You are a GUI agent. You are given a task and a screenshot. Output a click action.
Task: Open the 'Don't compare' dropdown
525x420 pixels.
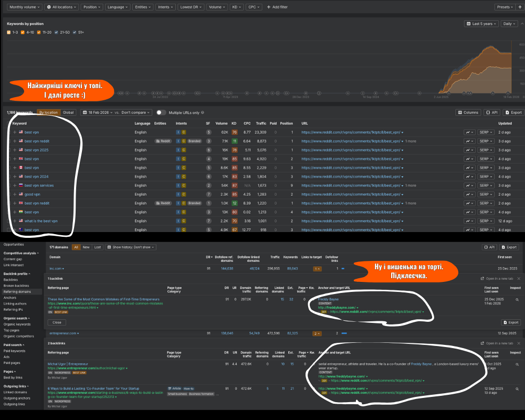point(136,112)
